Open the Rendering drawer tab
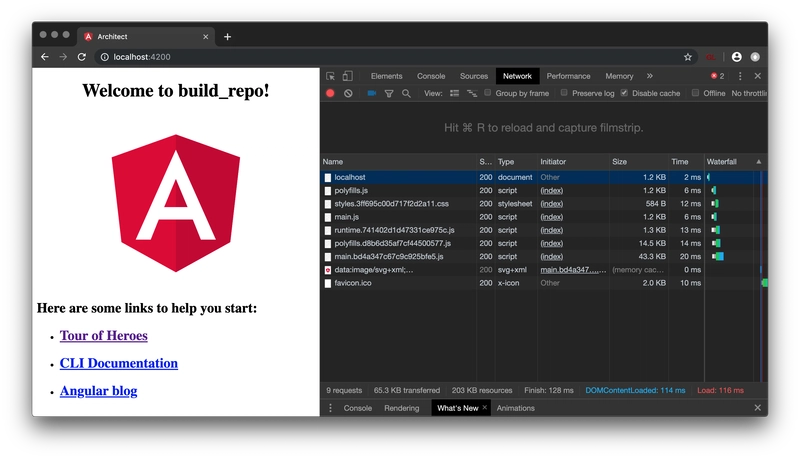Screen dimensions: 800x459 (x=402, y=408)
